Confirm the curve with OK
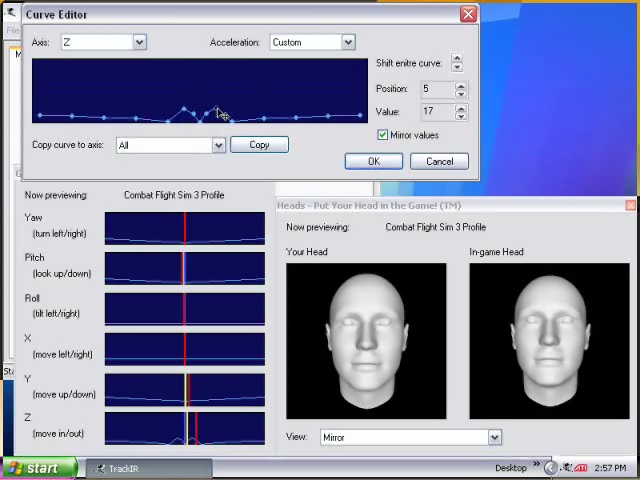The height and width of the screenshot is (480, 640). [x=373, y=161]
